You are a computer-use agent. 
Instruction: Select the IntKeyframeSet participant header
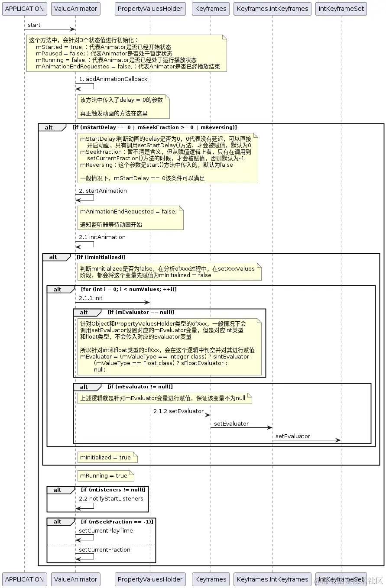tap(341, 8)
